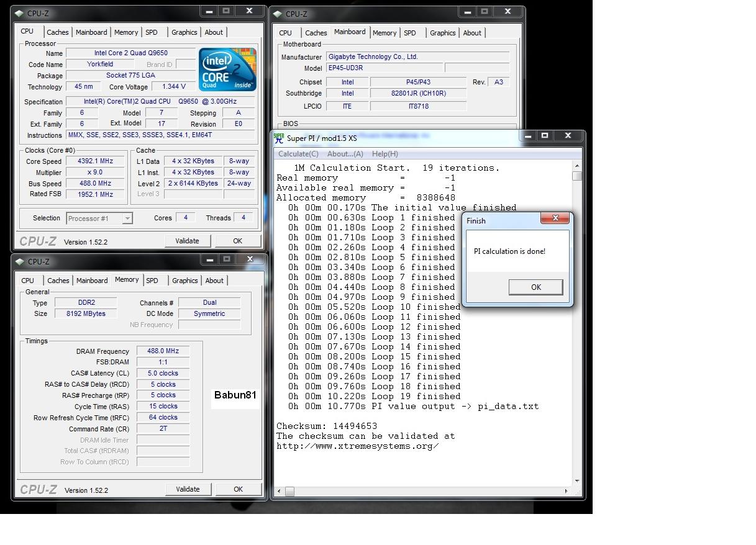Image resolution: width=756 pixels, height=545 pixels.
Task: Click OK in CPU-Z Memory window
Action: point(238,489)
